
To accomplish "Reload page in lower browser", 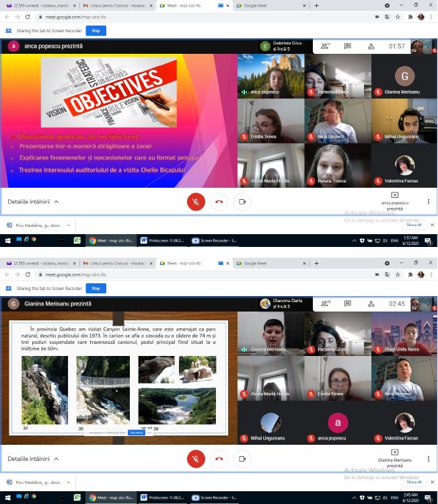I will [x=28, y=275].
